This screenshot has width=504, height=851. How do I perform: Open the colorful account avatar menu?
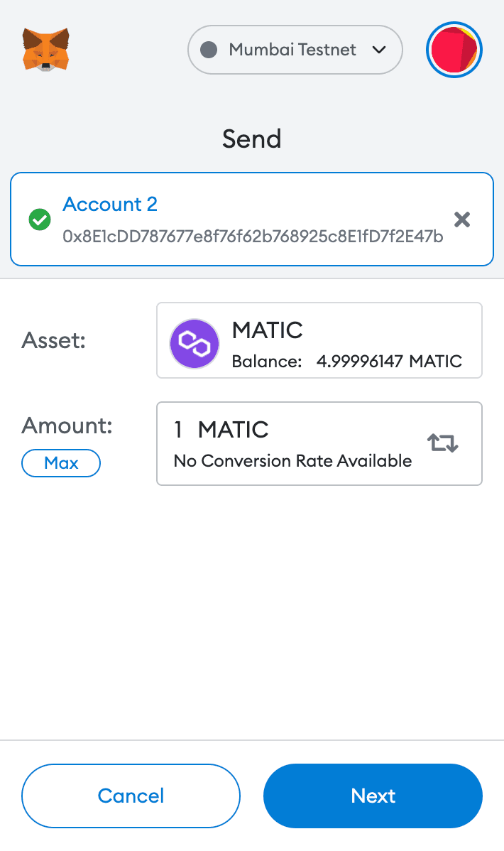454,50
